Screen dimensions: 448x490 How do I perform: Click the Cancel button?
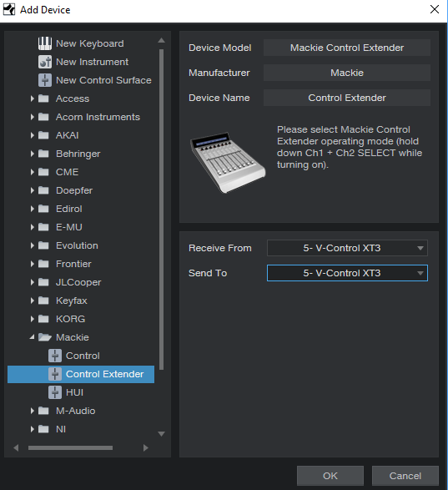coord(405,476)
